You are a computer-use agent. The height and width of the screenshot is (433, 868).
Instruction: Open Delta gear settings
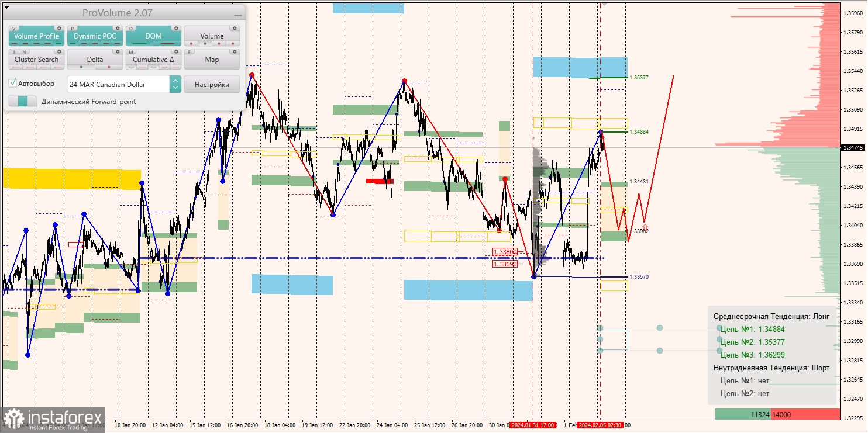117,51
